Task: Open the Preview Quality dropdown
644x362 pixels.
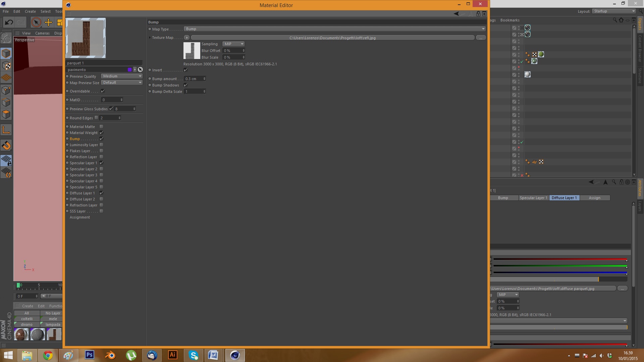Action: [122, 76]
